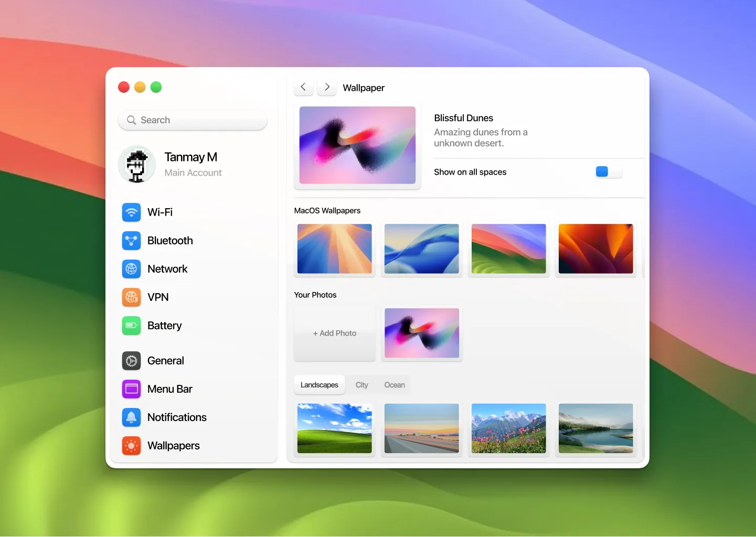756x537 pixels.
Task: Click the Add Photo button
Action: (334, 333)
